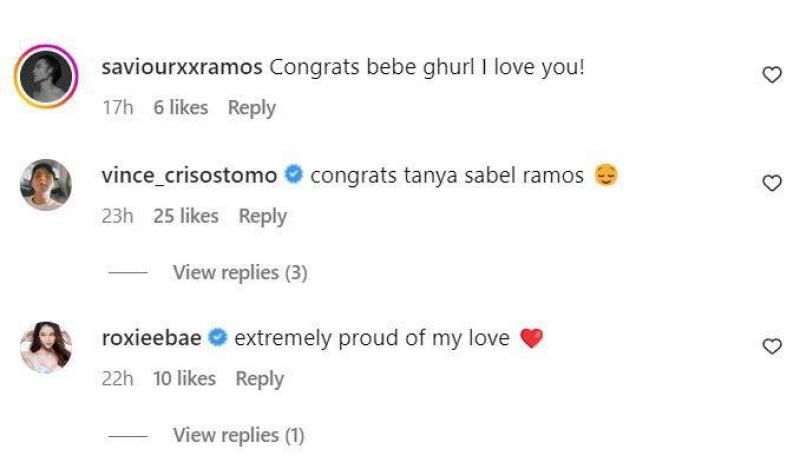Like saviourxxramos's comment with the heart
Screen dimensions: 800x469
click(772, 75)
